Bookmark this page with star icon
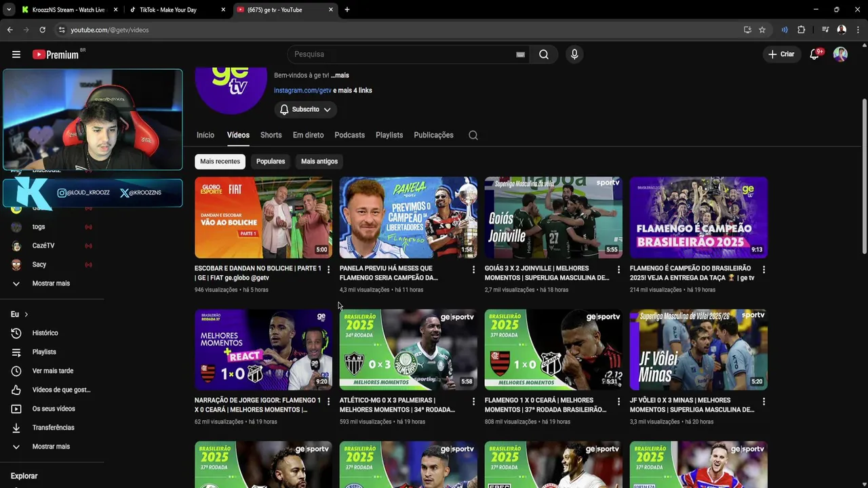 (762, 30)
